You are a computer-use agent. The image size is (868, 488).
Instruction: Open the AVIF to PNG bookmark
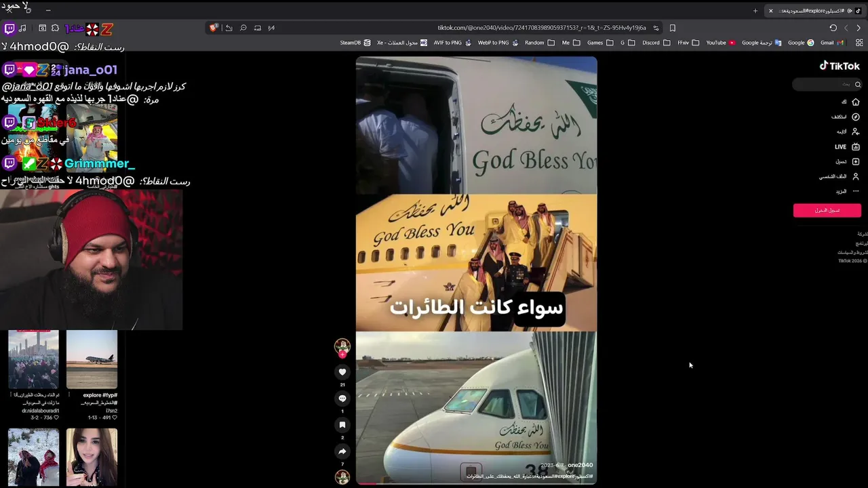click(452, 43)
